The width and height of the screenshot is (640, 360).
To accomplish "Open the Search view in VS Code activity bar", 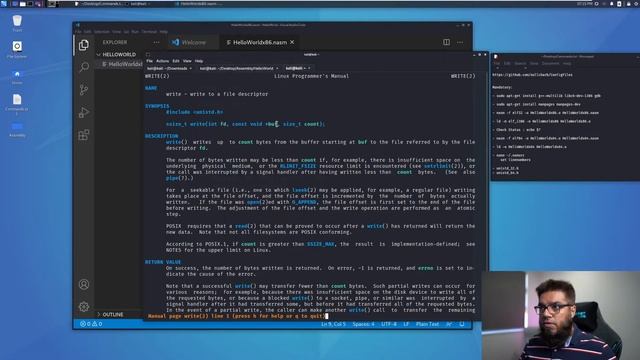I will pos(84,67).
